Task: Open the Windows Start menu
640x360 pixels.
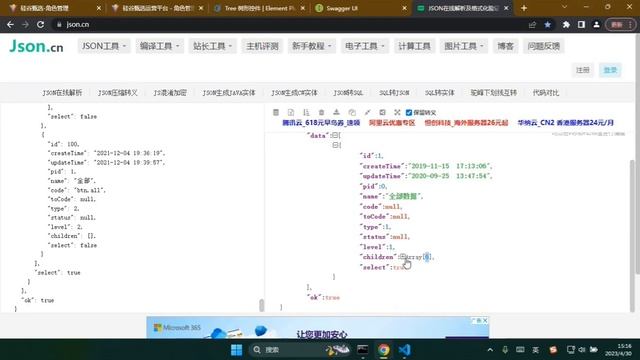Action: 236,350
